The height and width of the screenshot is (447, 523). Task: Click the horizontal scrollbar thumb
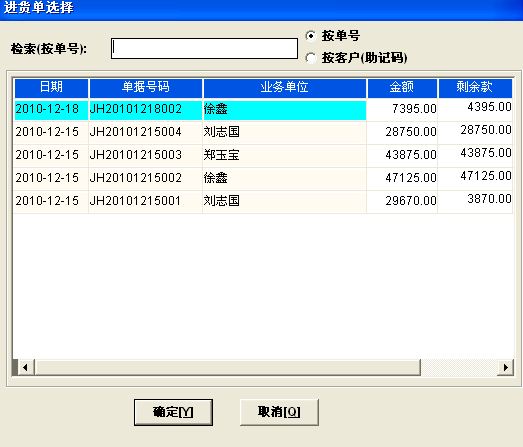[x=227, y=368]
